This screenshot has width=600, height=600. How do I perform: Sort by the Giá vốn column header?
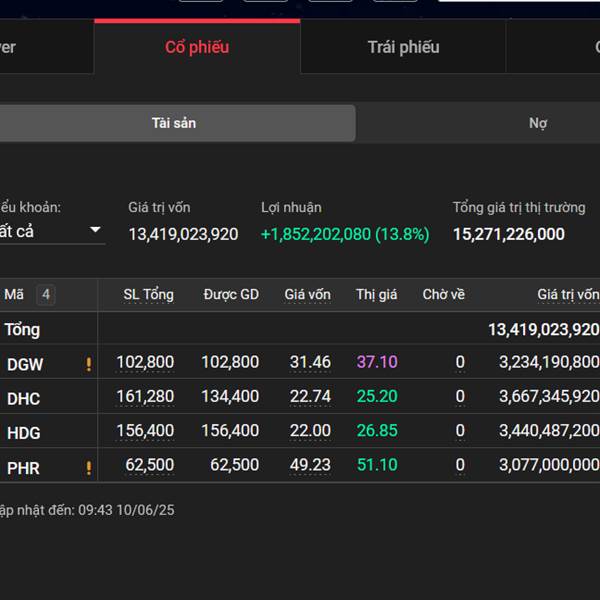[x=307, y=295]
